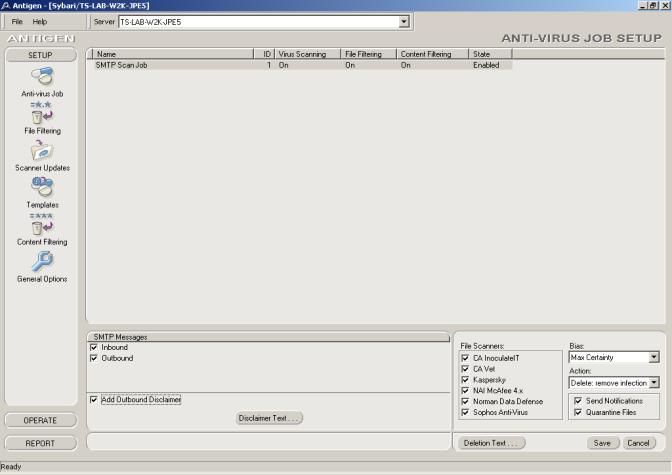Screen dimensions: 672x475
Task: Open the Content Filtering icon
Action: coord(42,224)
